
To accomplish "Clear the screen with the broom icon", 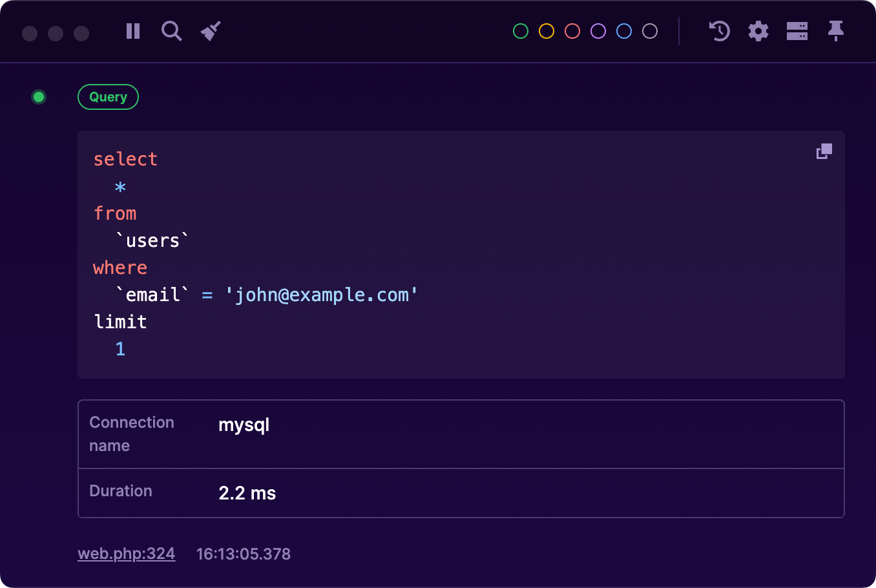I will pos(210,30).
